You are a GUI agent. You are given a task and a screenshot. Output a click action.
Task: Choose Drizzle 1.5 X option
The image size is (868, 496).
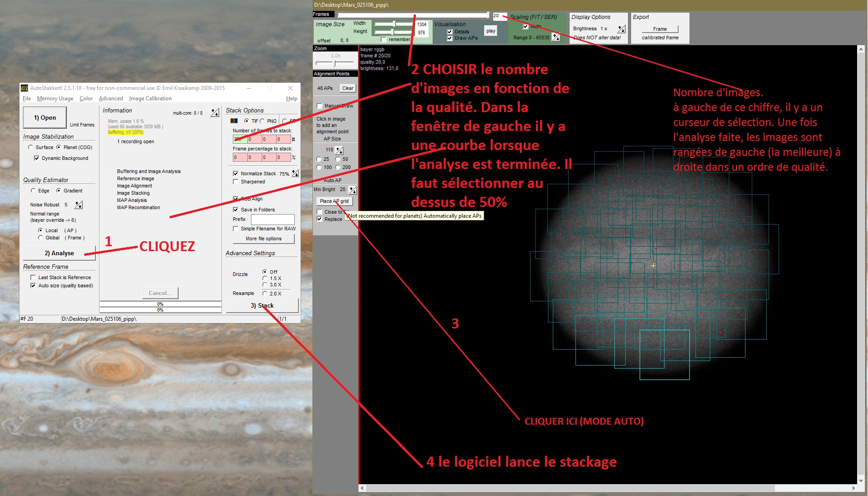pos(265,278)
